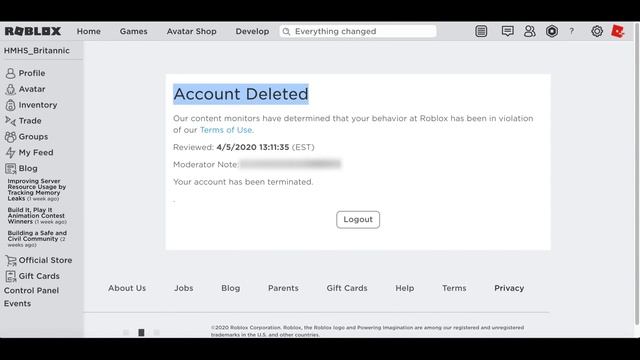Open Groups sidebar label
The height and width of the screenshot is (360, 640).
coord(33,137)
